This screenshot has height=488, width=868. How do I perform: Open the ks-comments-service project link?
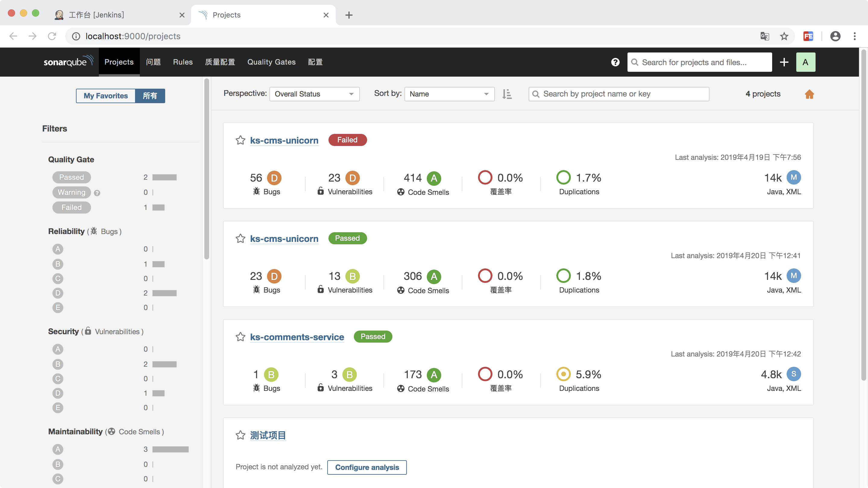(x=297, y=337)
